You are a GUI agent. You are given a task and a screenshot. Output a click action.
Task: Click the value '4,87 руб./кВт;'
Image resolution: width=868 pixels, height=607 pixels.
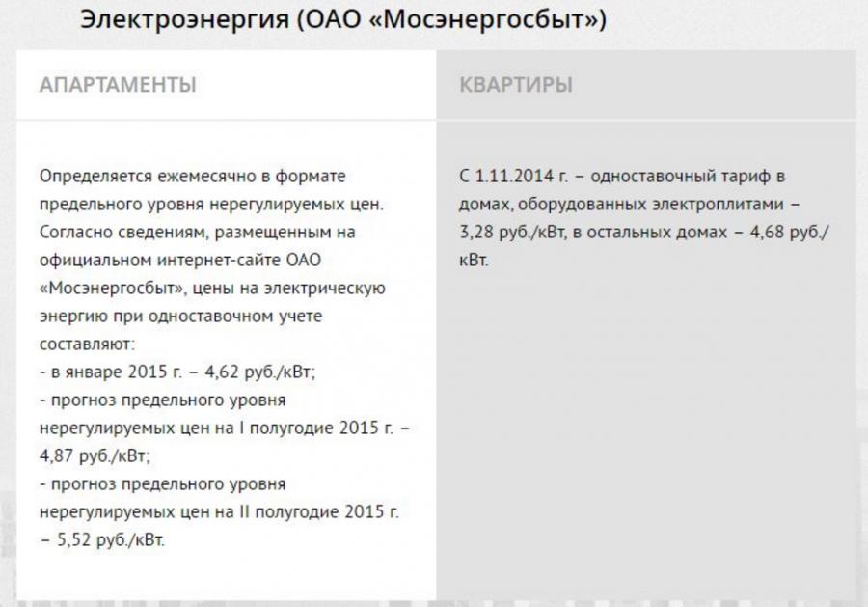pyautogui.click(x=95, y=456)
